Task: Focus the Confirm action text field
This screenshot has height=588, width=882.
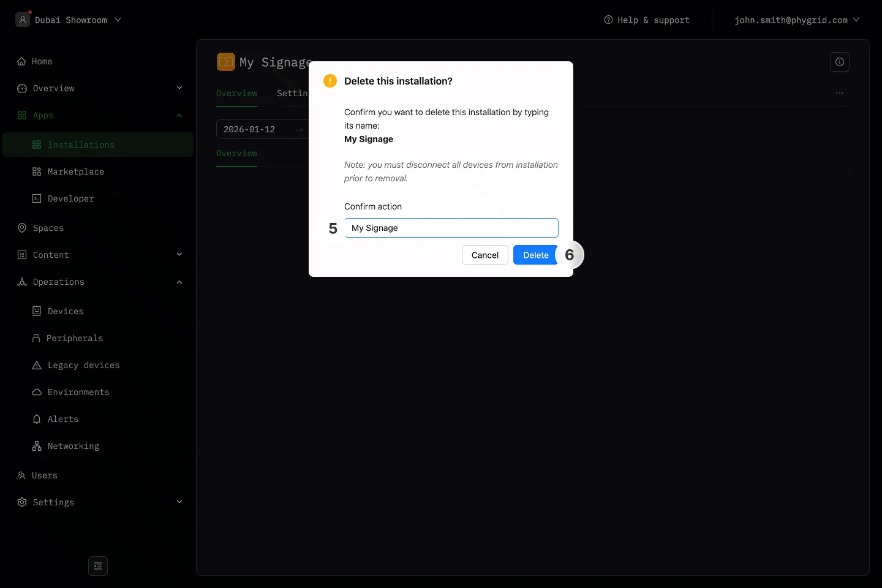Action: 451,228
